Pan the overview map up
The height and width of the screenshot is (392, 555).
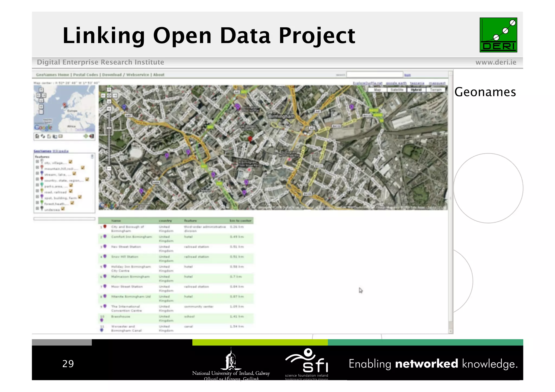41,90
